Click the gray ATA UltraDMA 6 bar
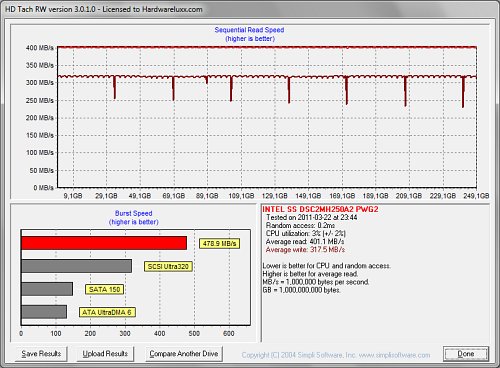This screenshot has height=368, width=500. [44, 312]
